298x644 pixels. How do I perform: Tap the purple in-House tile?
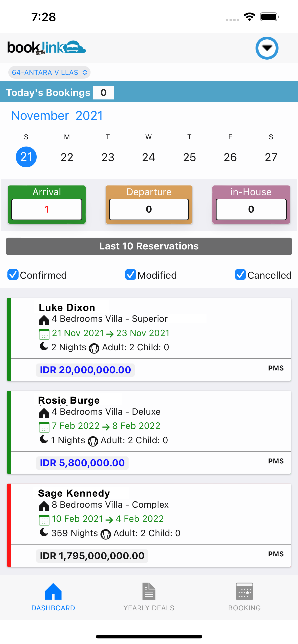click(251, 204)
